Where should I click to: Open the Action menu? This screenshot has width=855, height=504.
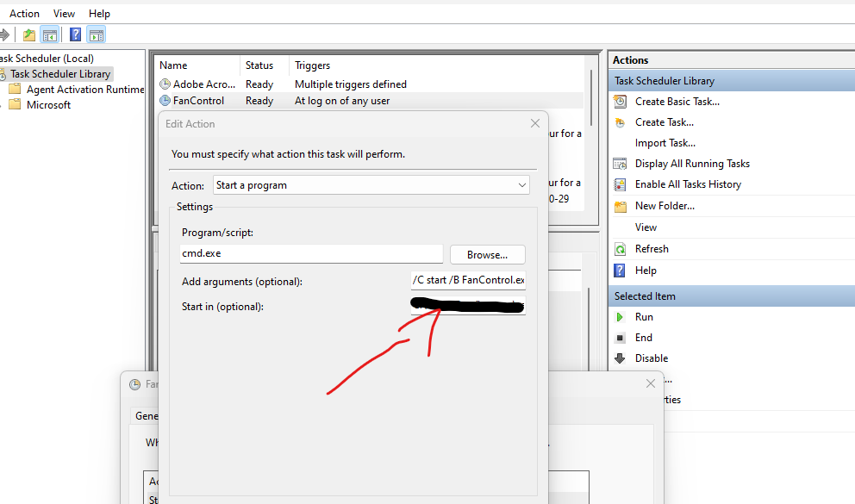[x=24, y=13]
